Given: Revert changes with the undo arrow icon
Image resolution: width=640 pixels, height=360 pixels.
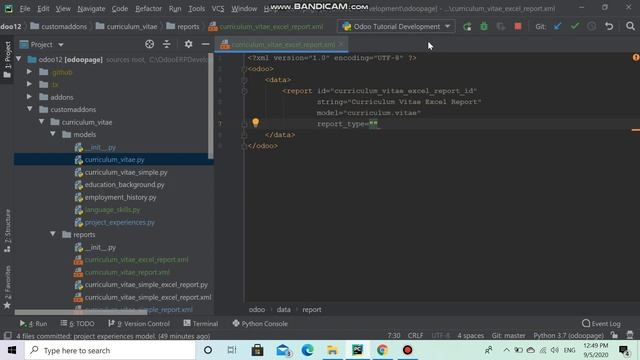Looking at the screenshot, I should tap(609, 27).
